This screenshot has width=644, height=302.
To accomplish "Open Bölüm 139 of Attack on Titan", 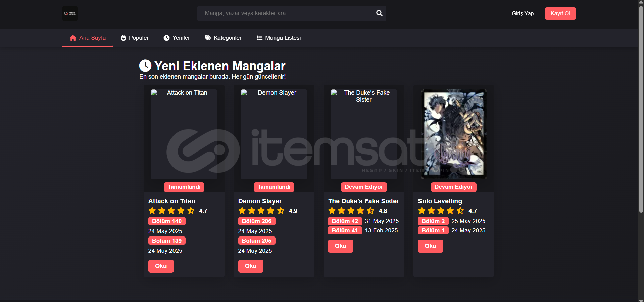I will point(167,241).
